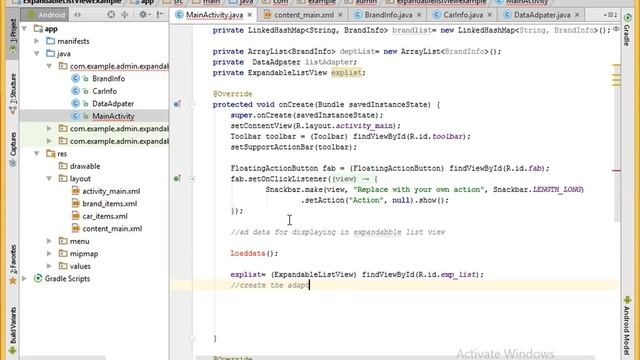Image resolution: width=640 pixels, height=360 pixels.
Task: Select car_items.xml in layout folder
Action: (x=104, y=216)
